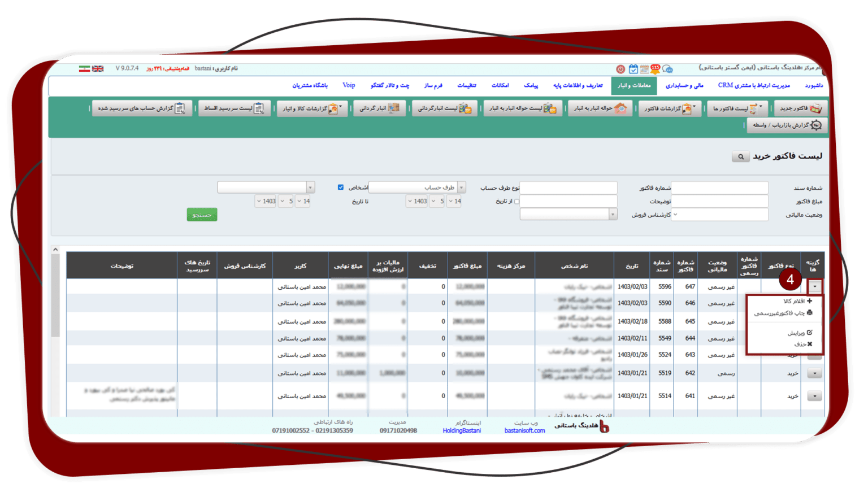Open the تا تاریخ month dropdown
This screenshot has width=868, height=488.
286,201
